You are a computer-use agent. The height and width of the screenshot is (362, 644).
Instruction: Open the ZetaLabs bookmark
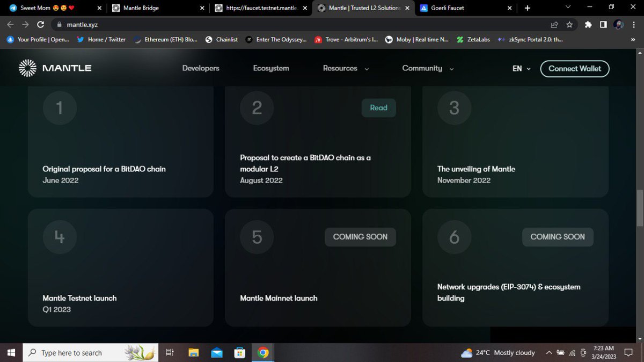tap(473, 39)
